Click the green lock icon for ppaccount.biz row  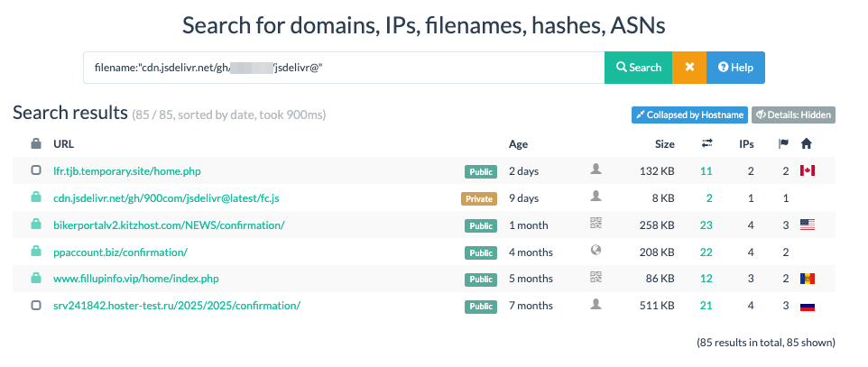pos(36,251)
